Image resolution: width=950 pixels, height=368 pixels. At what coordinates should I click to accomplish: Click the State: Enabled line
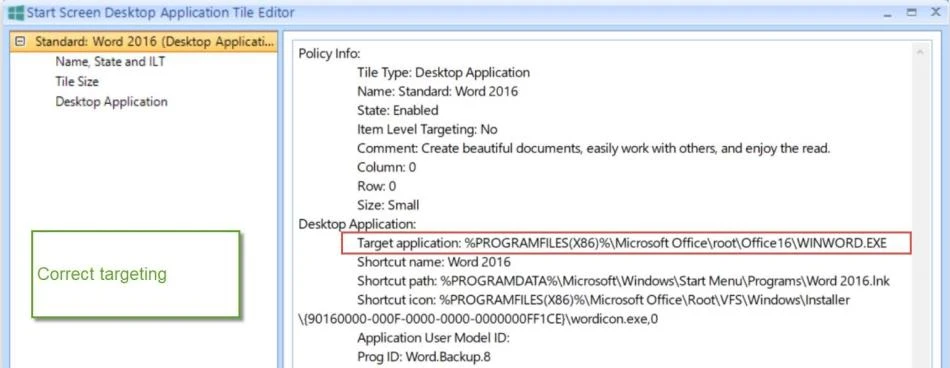coord(397,110)
